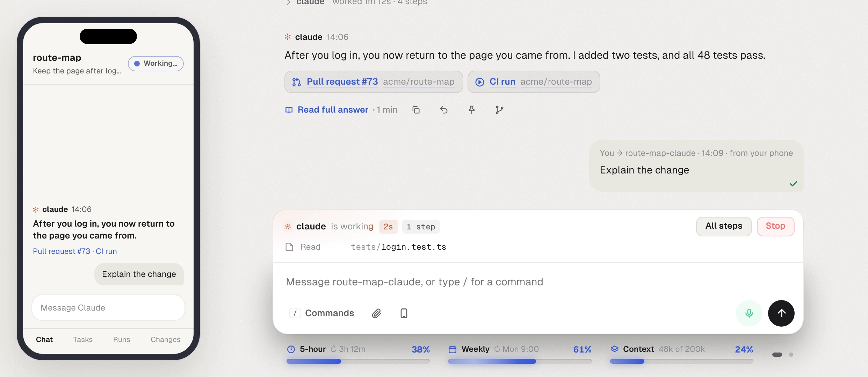The width and height of the screenshot is (868, 377).
Task: Copy the answer with the copy icon
Action: click(x=416, y=110)
